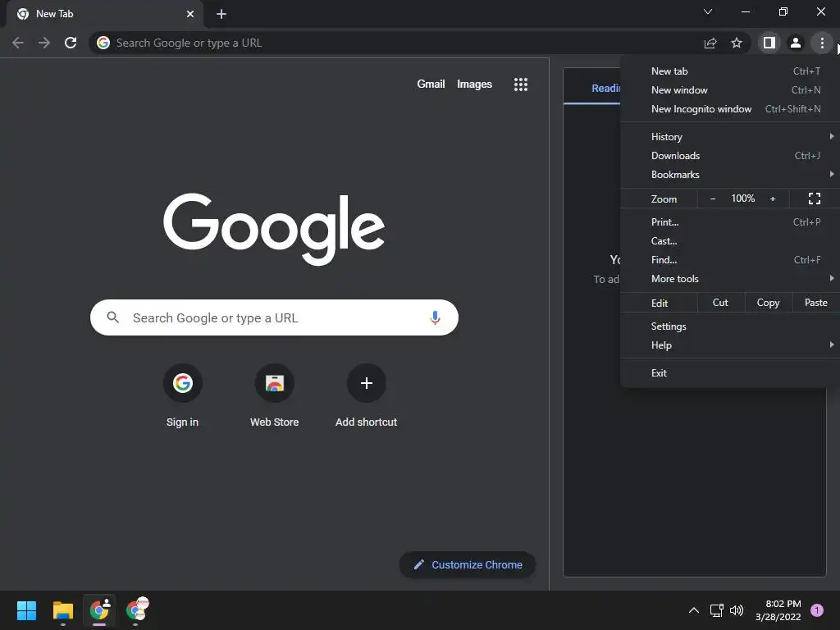Screen dimensions: 840x630
Task: Enter fullscreen with the Zoom row icon
Action: pyautogui.click(x=815, y=199)
